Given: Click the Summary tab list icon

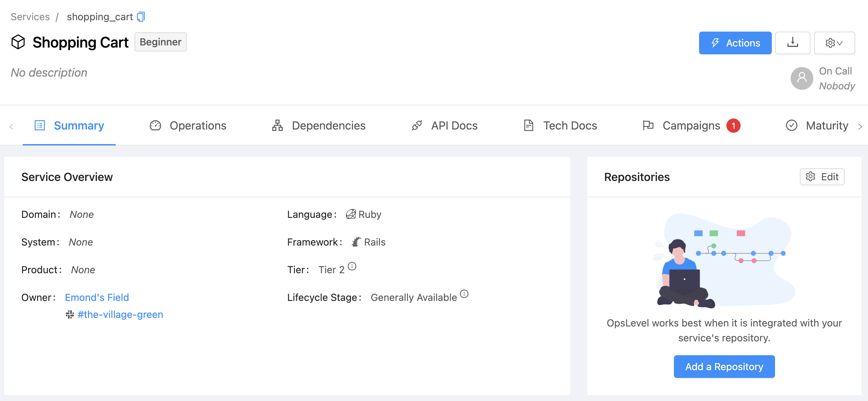Looking at the screenshot, I should click(x=40, y=125).
